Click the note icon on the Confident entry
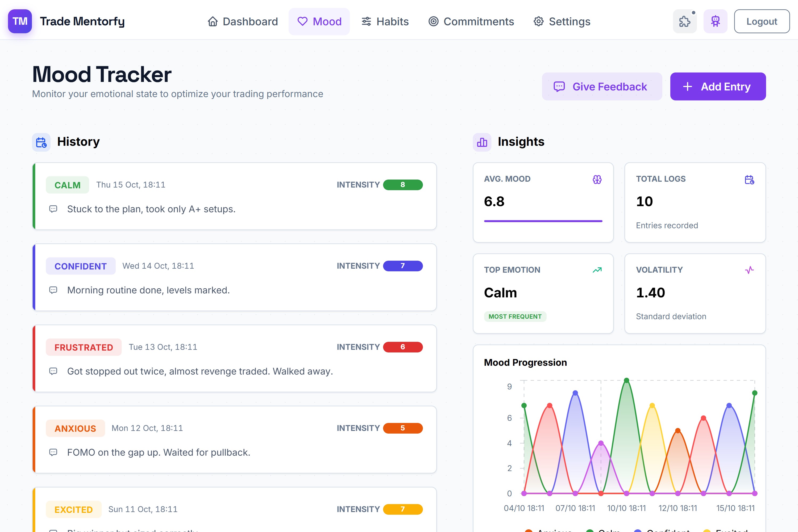 click(53, 290)
